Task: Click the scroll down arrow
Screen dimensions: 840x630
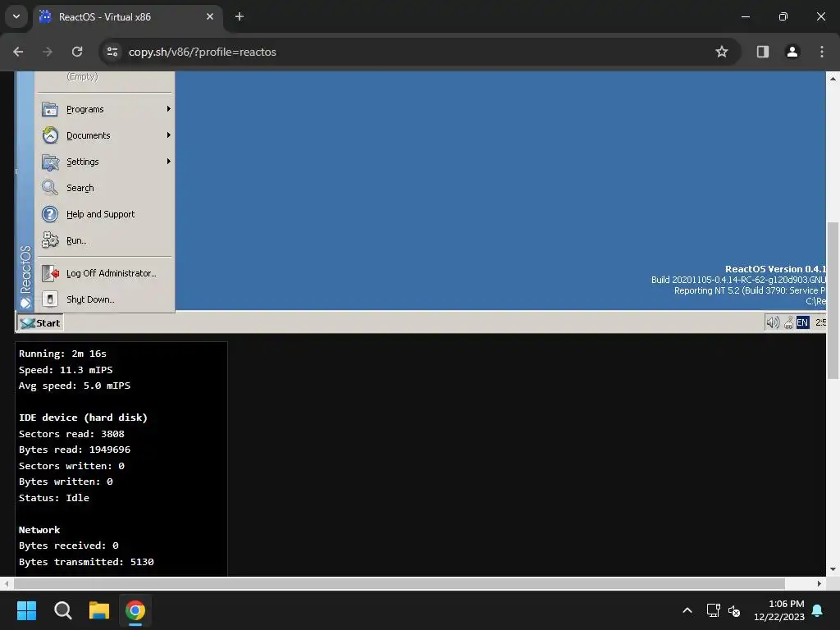Action: click(x=833, y=569)
